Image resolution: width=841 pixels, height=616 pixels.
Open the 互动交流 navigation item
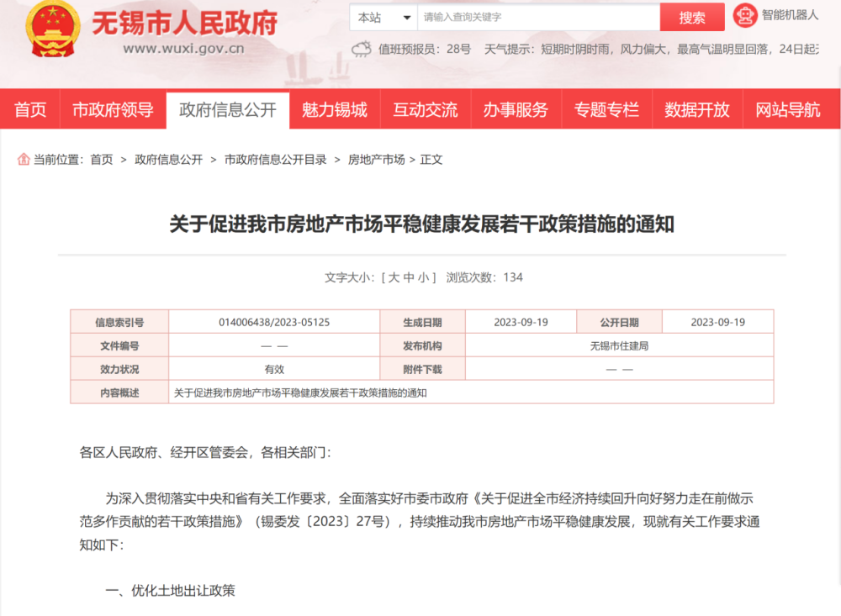point(426,109)
